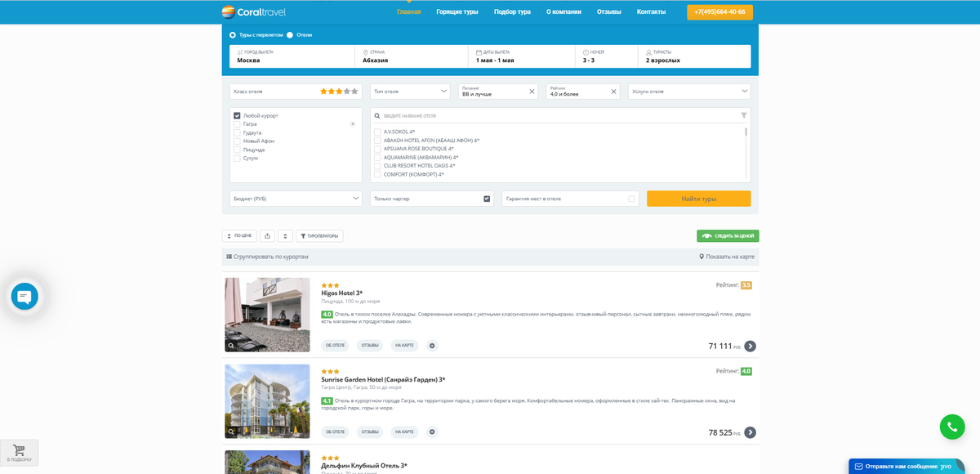Image resolution: width=980 pixels, height=474 pixels.
Task: Set hotel class to four stars
Action: coord(347,92)
